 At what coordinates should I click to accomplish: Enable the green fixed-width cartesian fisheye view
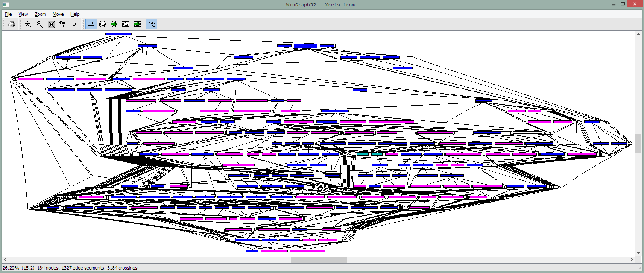(137, 24)
